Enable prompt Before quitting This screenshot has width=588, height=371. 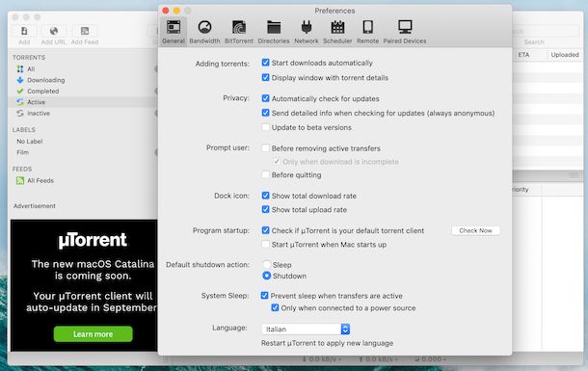pos(265,174)
